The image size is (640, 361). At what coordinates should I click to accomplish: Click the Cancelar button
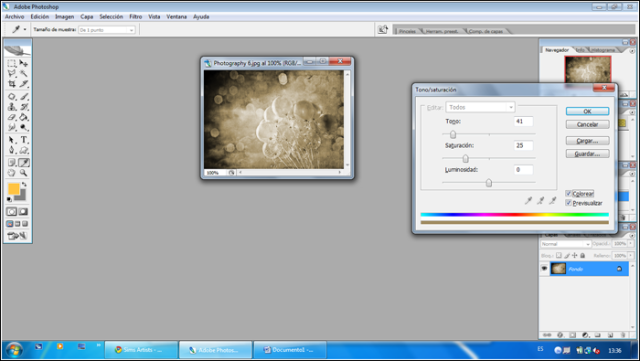pos(587,124)
